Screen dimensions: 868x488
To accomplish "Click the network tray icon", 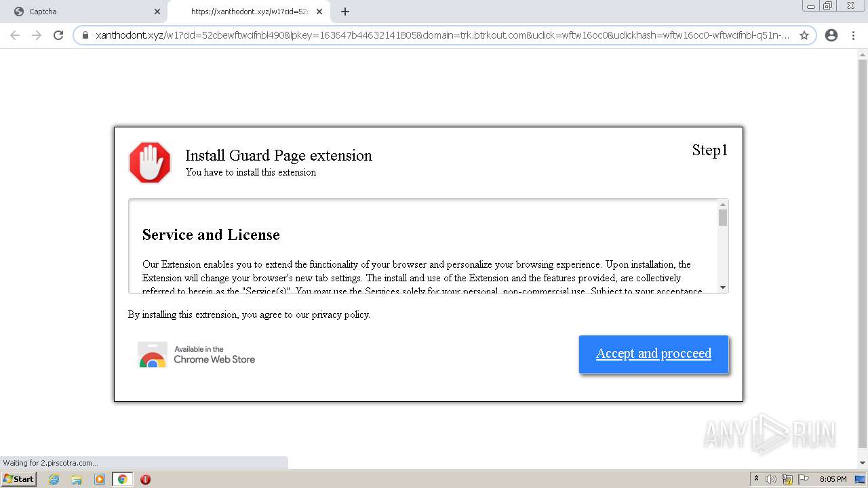I will coord(787,479).
